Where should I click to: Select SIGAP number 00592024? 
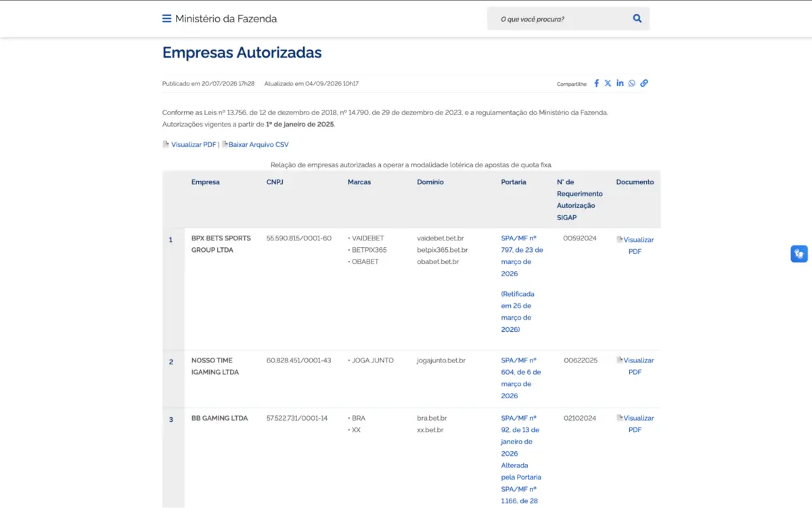coord(580,238)
